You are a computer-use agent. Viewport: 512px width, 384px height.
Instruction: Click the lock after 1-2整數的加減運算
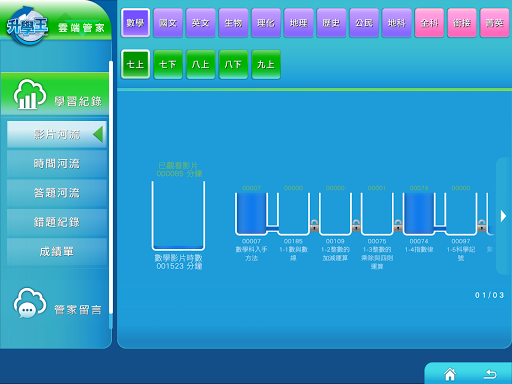(356, 226)
